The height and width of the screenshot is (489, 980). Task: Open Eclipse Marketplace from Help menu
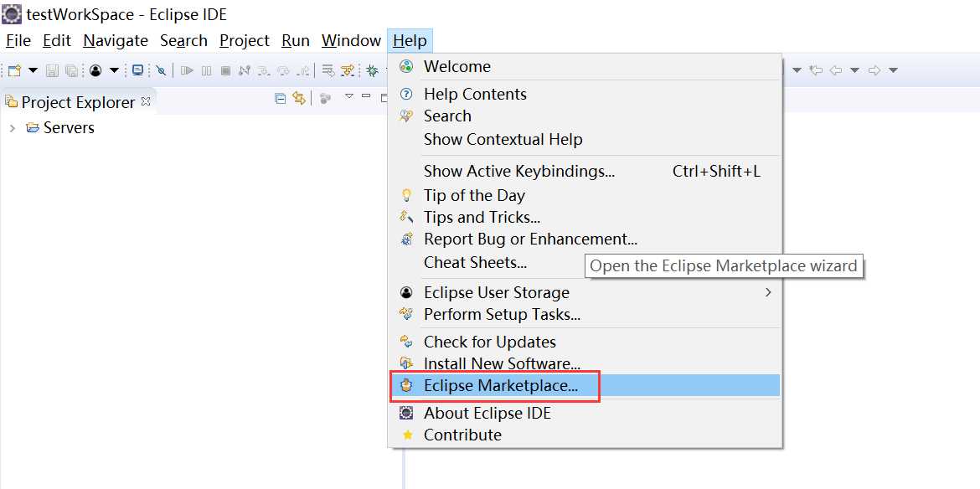[585, 385]
